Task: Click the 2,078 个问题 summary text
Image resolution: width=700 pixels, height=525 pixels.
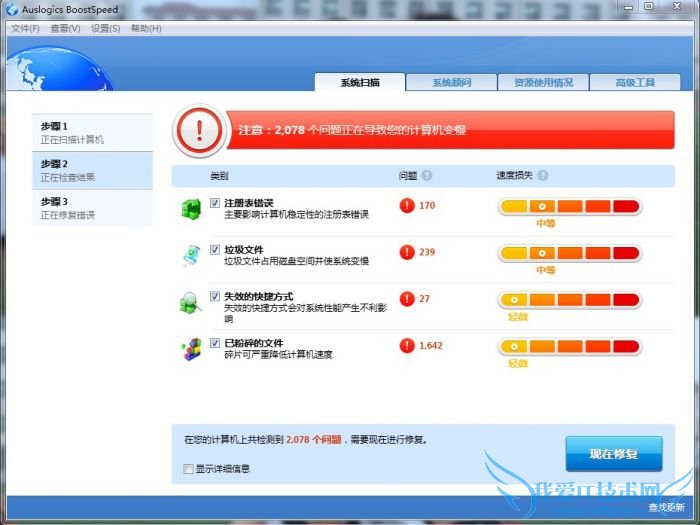Action: coord(314,440)
